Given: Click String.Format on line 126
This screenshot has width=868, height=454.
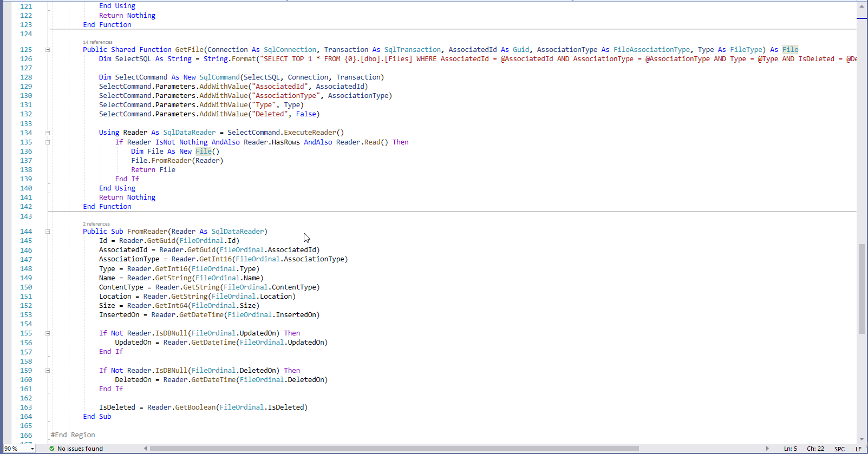Looking at the screenshot, I should (230, 59).
